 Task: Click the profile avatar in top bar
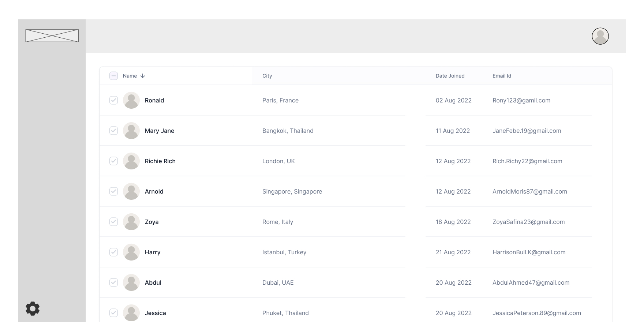pos(600,36)
